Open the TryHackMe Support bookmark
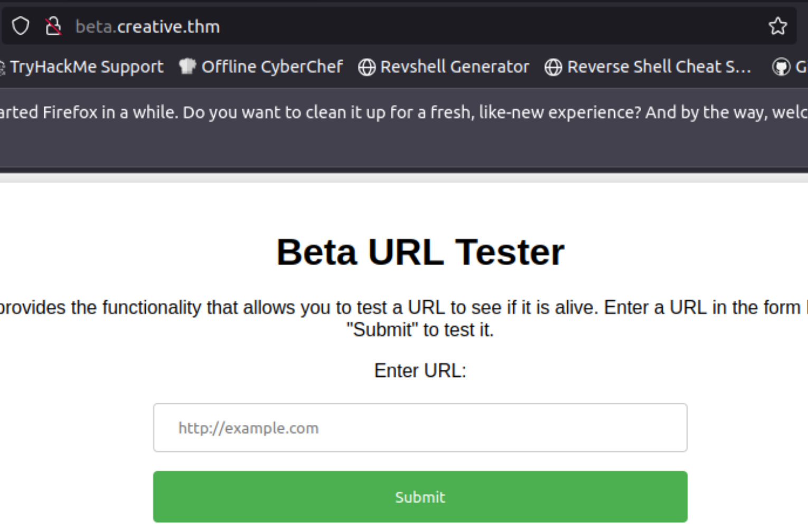This screenshot has width=808, height=532. (x=87, y=66)
